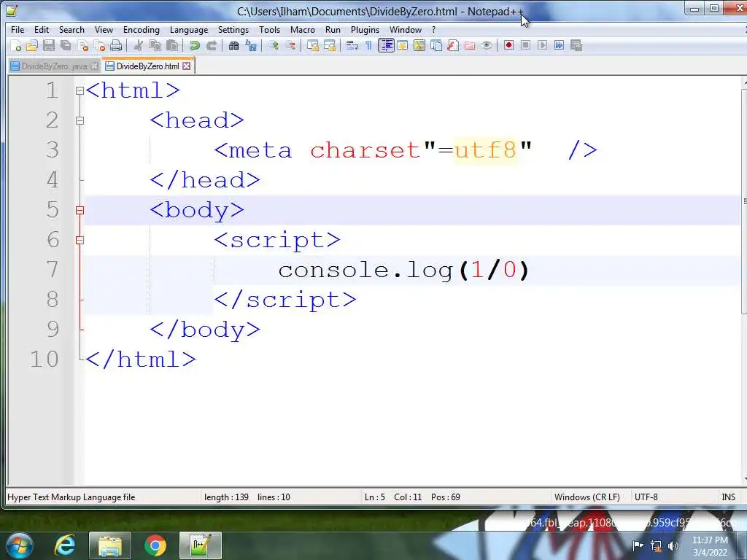
Task: Close the DivideByZero.java tab with its X
Action: pos(94,66)
